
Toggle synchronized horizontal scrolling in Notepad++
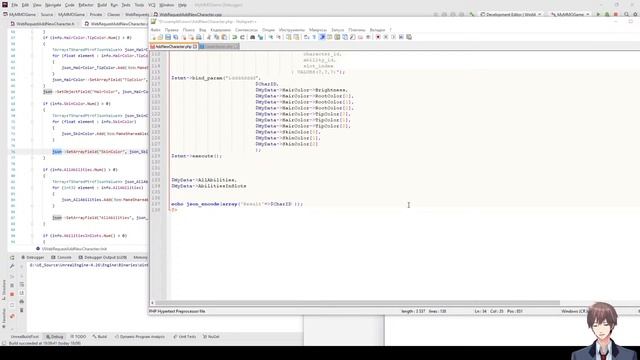tap(296, 37)
